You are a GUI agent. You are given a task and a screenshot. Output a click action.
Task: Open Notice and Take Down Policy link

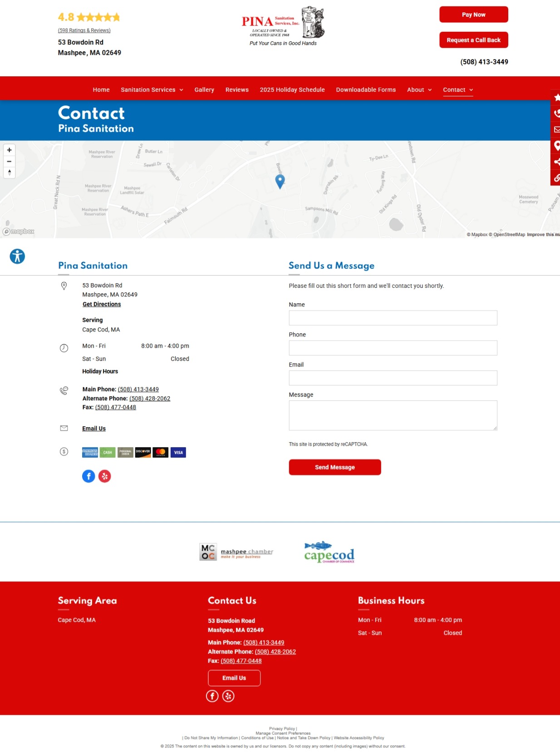[x=304, y=738]
